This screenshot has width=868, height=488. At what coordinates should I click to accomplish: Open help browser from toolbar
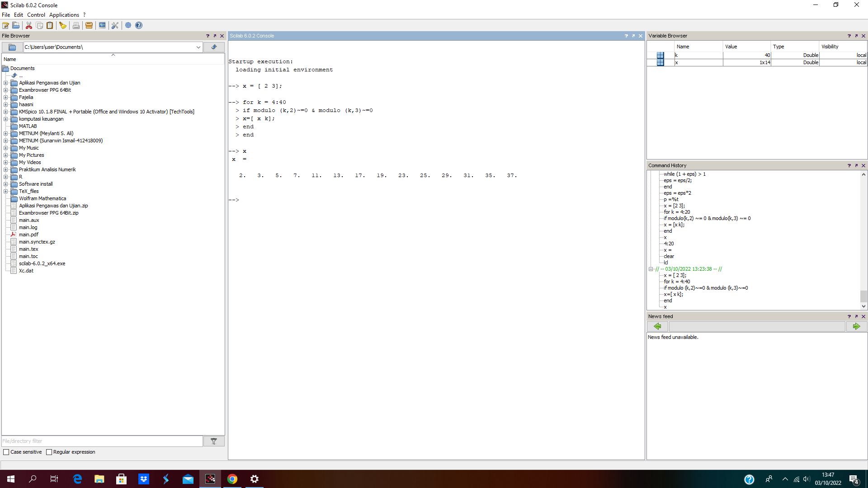point(139,25)
